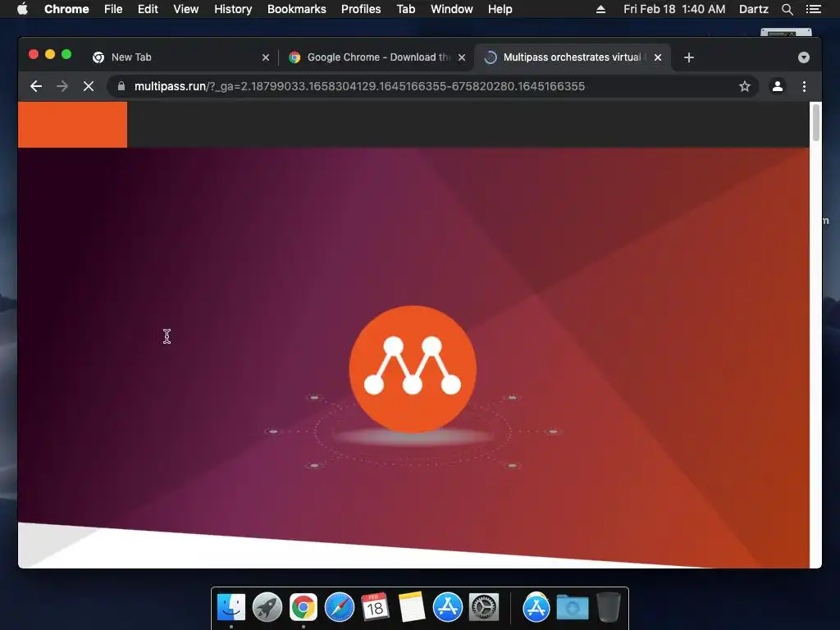Screen dimensions: 840x630
Task: Open the Downloads folder in Dock
Action: click(572, 607)
